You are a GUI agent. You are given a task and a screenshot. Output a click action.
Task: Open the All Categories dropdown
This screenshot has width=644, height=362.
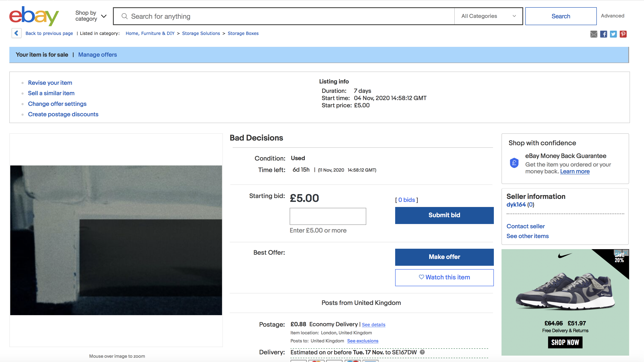pos(488,16)
